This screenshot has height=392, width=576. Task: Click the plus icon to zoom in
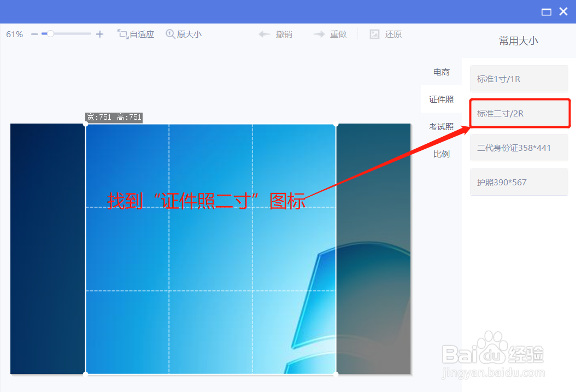(99, 34)
